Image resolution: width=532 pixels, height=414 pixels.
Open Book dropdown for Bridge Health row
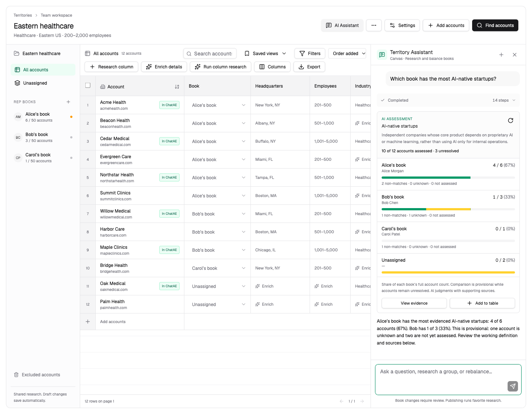tap(218, 268)
